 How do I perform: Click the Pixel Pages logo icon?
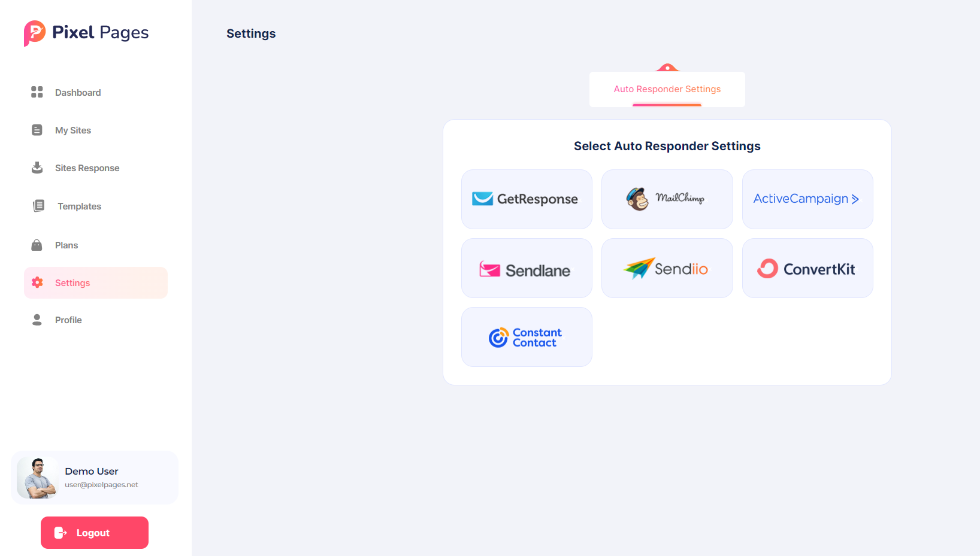point(35,33)
